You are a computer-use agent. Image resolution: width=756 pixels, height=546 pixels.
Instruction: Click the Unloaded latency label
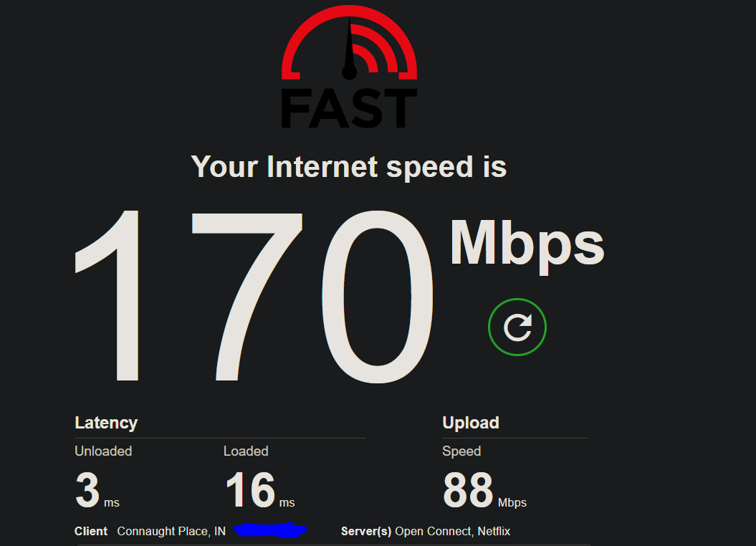103,451
